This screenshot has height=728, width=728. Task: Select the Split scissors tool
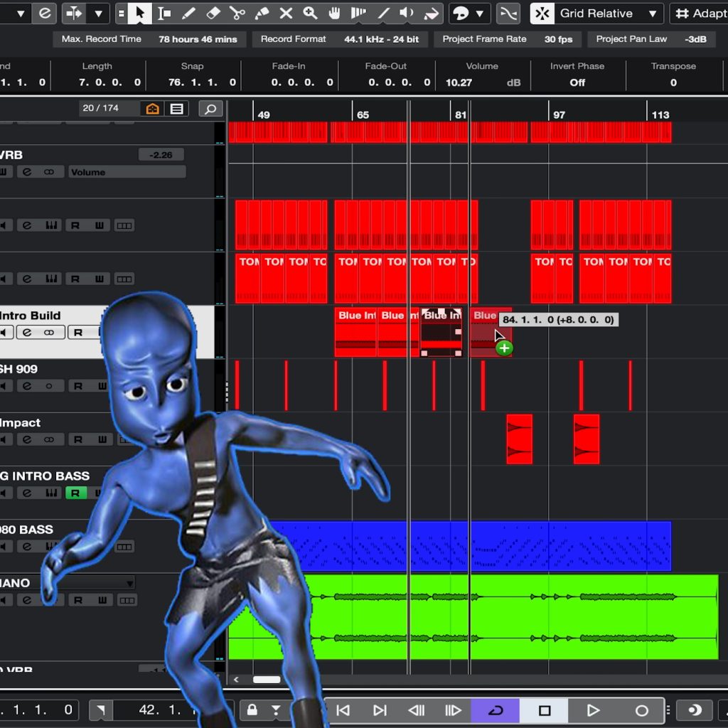point(238,13)
